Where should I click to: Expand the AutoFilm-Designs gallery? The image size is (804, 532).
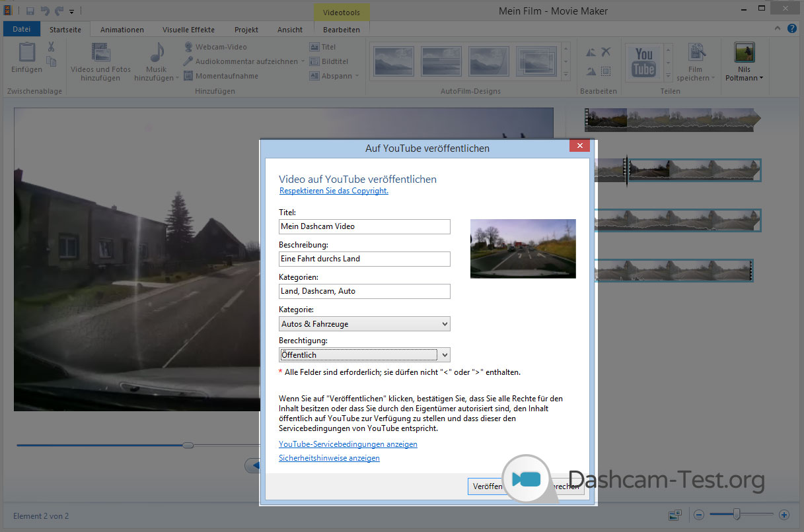[x=566, y=75]
